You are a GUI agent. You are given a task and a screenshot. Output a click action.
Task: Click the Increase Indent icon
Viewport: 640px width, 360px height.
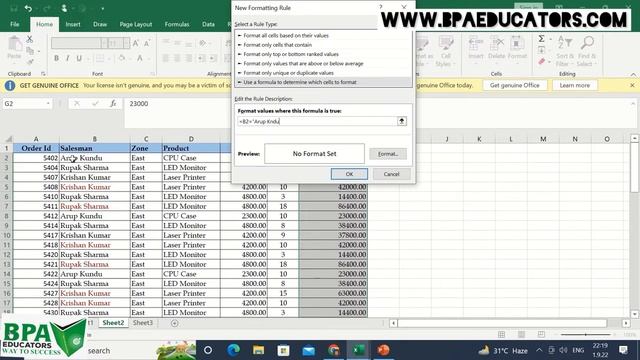(x=212, y=58)
